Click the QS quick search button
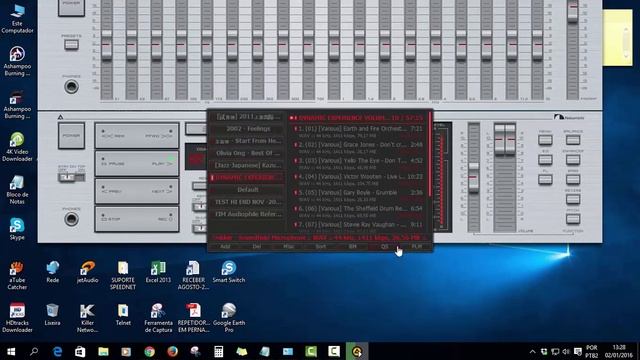 point(384,247)
